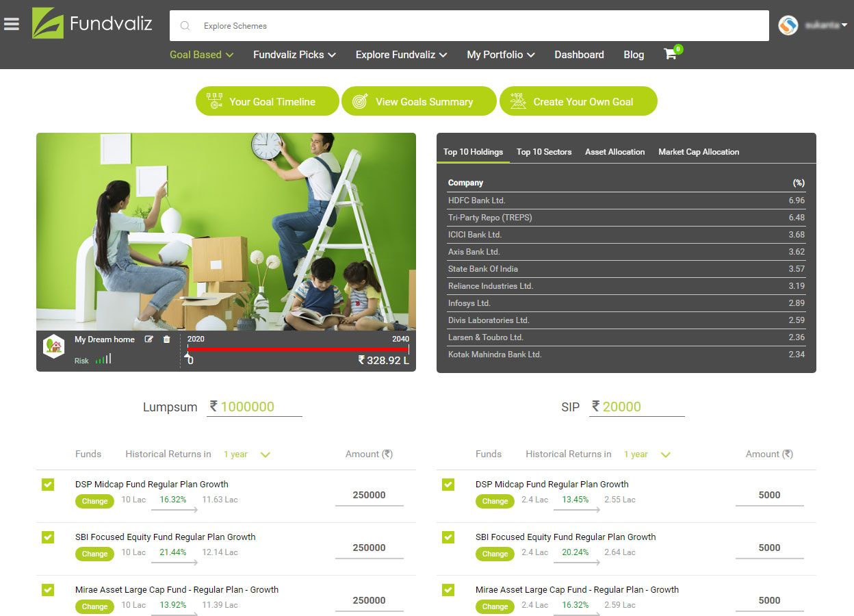Expand the Fundvaliz Picks menu
The width and height of the screenshot is (854, 616).
pos(294,55)
